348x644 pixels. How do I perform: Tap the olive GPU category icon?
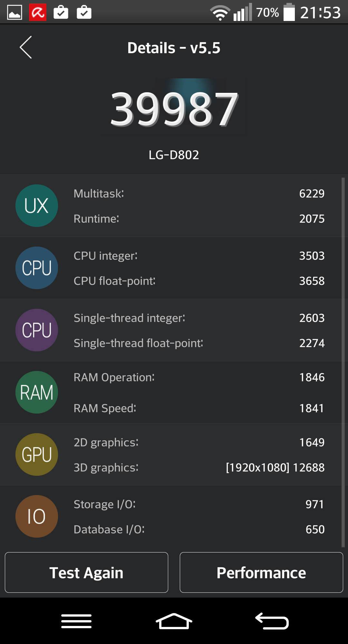point(37,454)
